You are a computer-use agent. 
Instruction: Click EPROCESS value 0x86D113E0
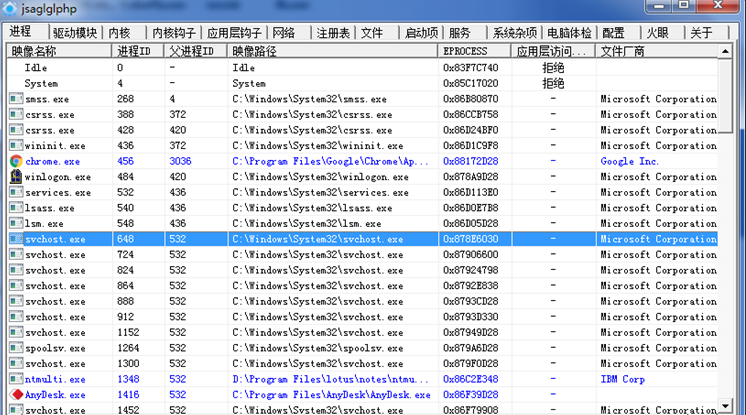pyautogui.click(x=471, y=192)
